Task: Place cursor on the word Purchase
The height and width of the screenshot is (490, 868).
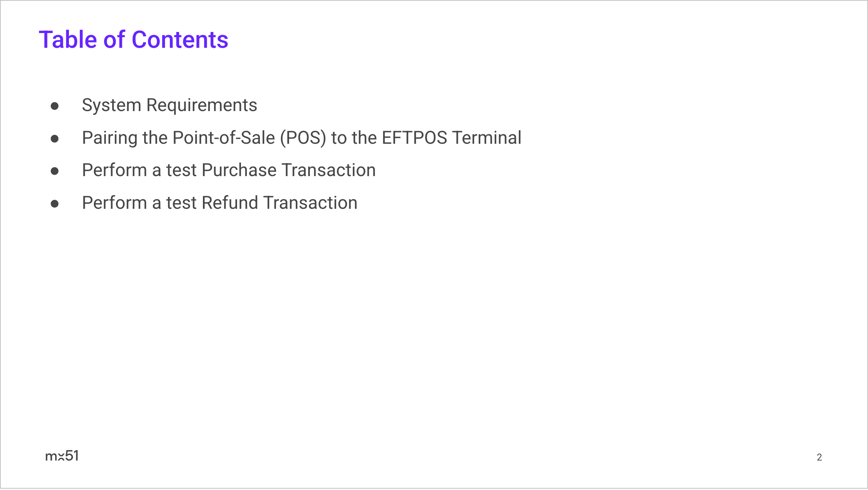Action: (239, 170)
